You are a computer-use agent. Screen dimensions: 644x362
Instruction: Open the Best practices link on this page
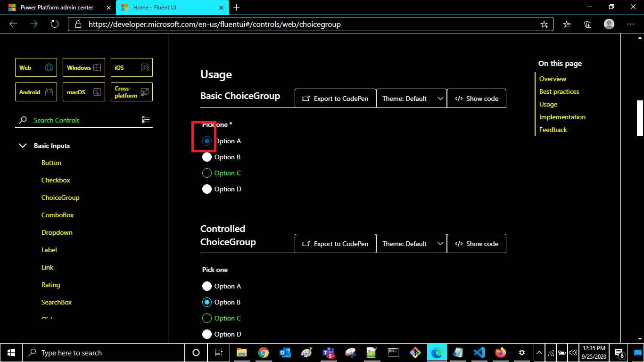[x=559, y=91]
